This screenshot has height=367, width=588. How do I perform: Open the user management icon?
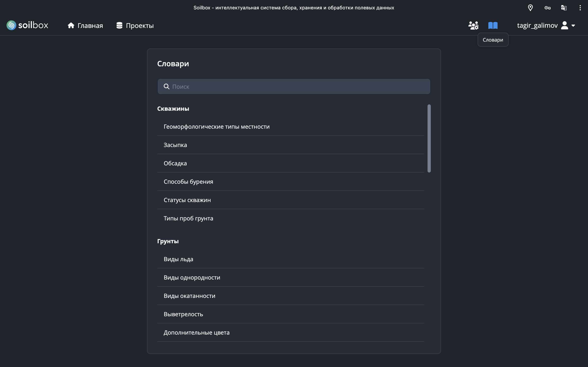[473, 25]
